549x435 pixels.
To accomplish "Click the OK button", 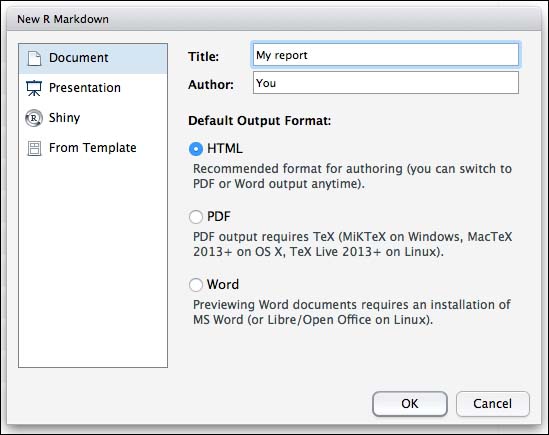I will [x=410, y=404].
